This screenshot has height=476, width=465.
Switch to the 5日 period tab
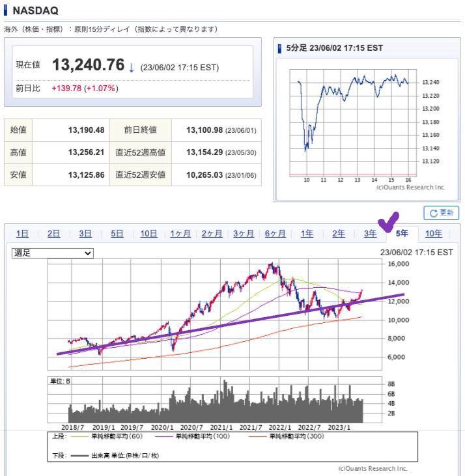click(x=117, y=234)
